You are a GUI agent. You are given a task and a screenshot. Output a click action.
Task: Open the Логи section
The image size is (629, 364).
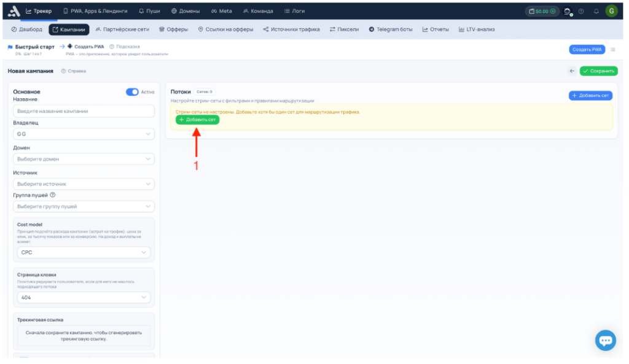tap(294, 11)
